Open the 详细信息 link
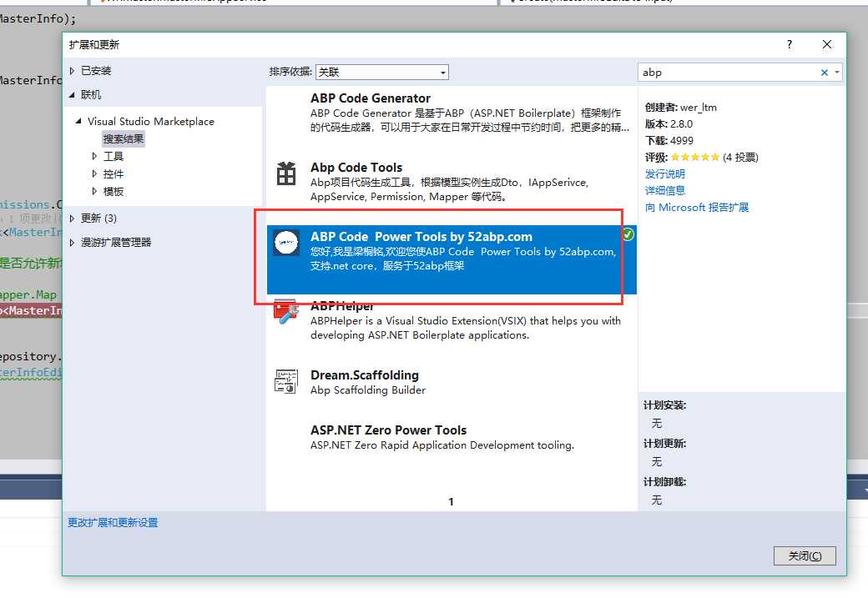The width and height of the screenshot is (868, 598). 665,190
